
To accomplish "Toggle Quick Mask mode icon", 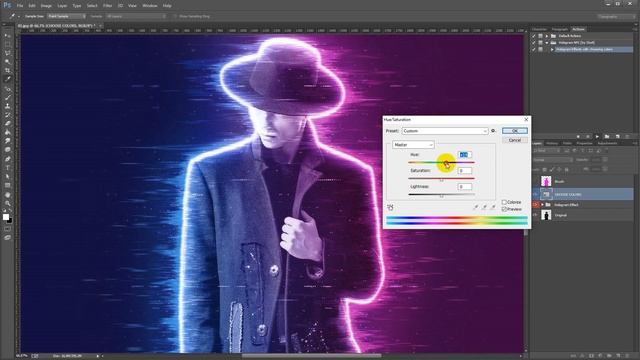I will (x=7, y=229).
